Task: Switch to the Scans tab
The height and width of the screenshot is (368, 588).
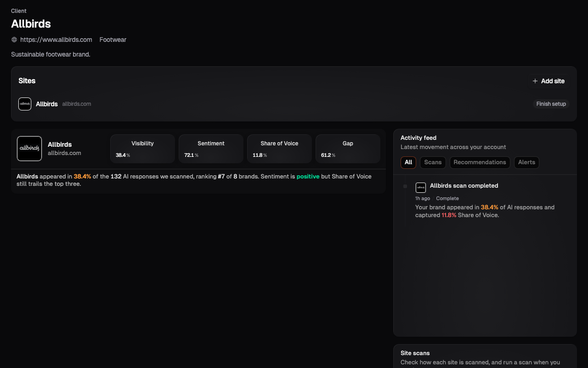Action: click(433, 162)
